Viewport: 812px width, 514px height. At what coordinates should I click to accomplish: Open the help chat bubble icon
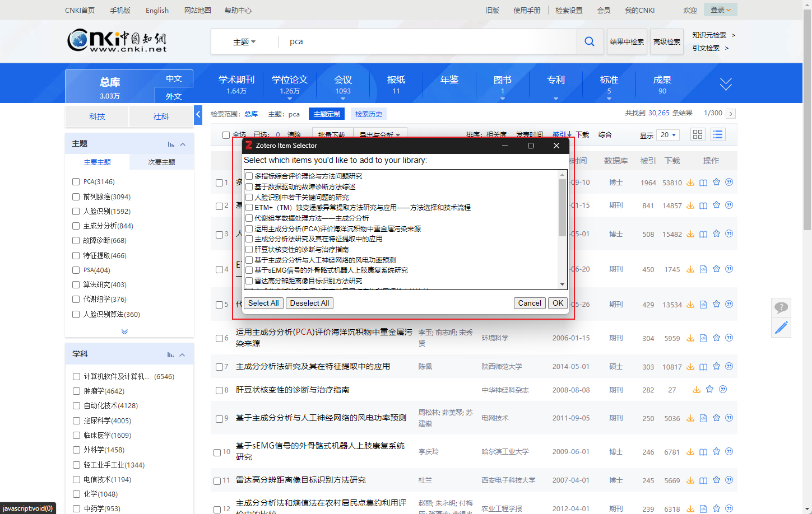click(x=781, y=307)
